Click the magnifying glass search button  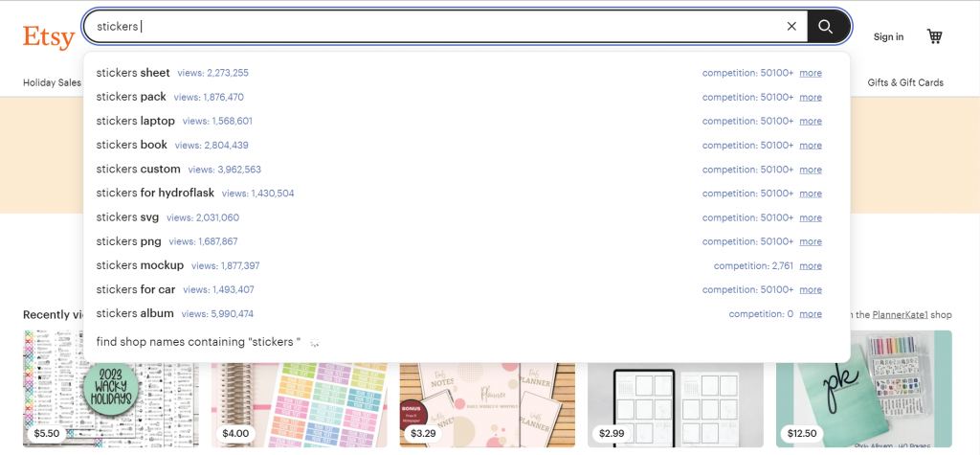(827, 27)
